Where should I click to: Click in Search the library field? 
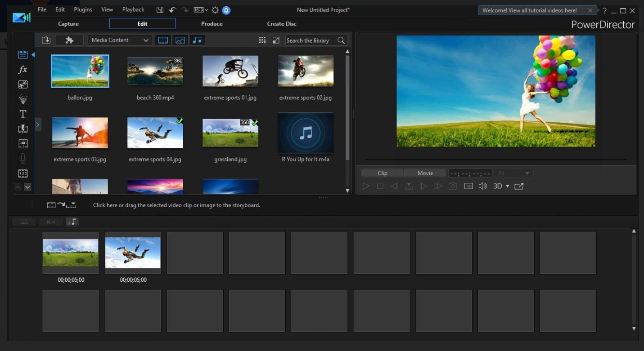pos(311,40)
